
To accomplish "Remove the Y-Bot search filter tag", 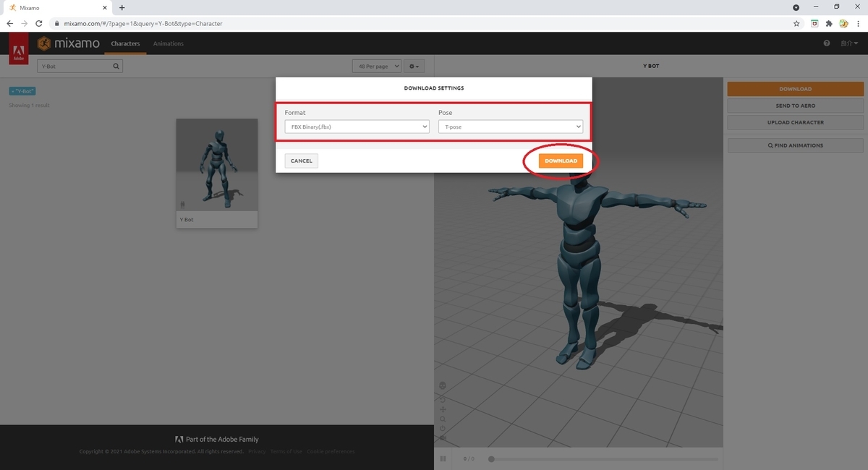I will coord(22,91).
